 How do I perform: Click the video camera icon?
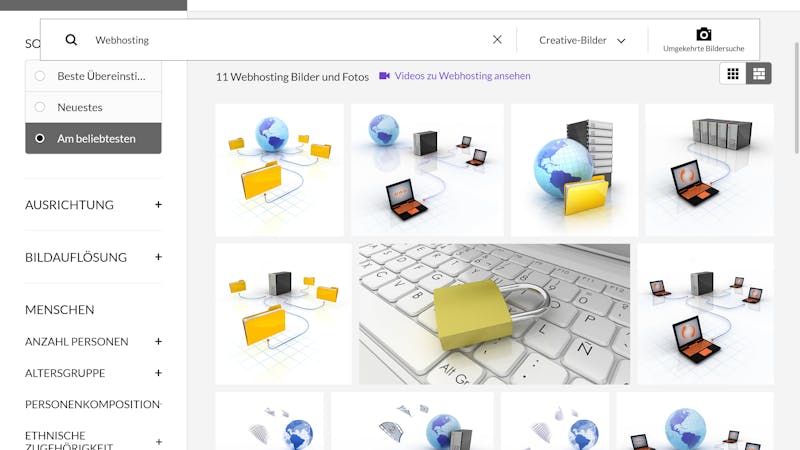click(x=384, y=76)
